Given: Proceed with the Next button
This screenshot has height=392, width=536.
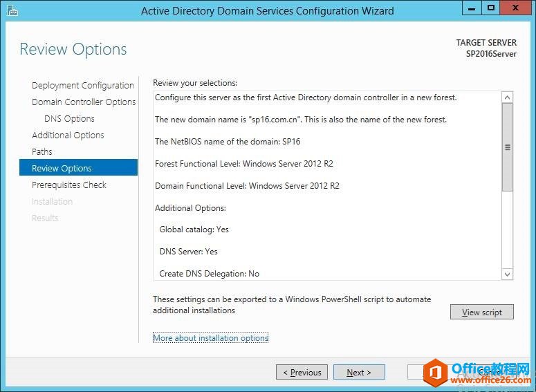Looking at the screenshot, I should point(359,373).
